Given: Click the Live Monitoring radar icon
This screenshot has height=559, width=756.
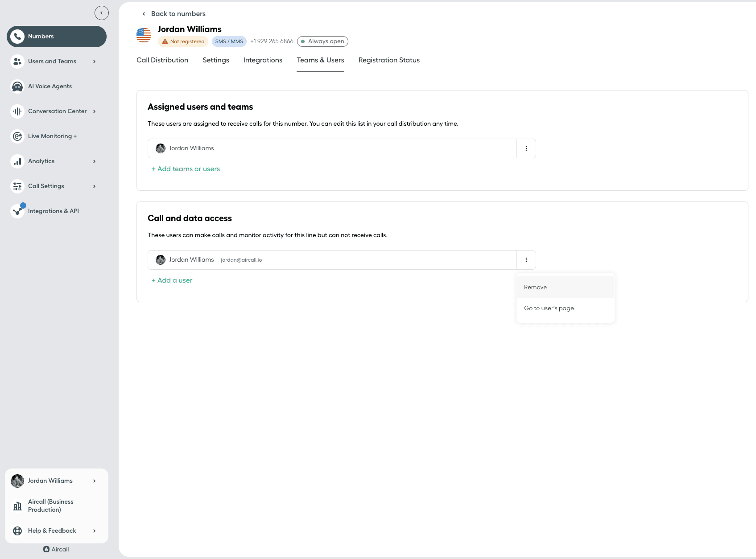Looking at the screenshot, I should click(17, 136).
